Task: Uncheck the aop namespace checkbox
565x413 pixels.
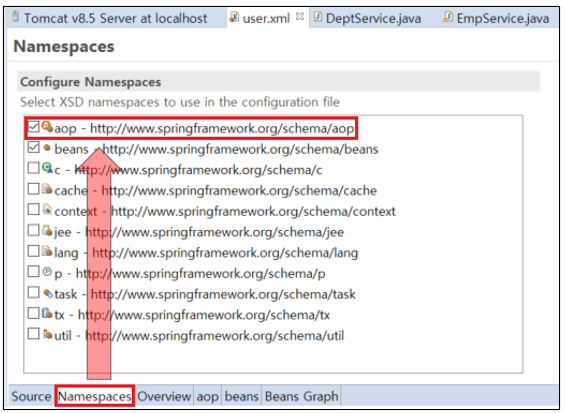Action: (34, 126)
